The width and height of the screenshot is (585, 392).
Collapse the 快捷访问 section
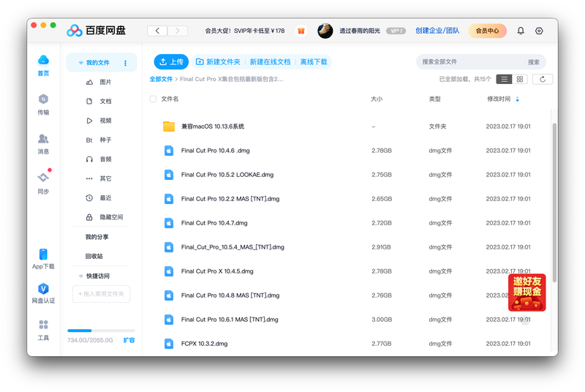tap(80, 276)
